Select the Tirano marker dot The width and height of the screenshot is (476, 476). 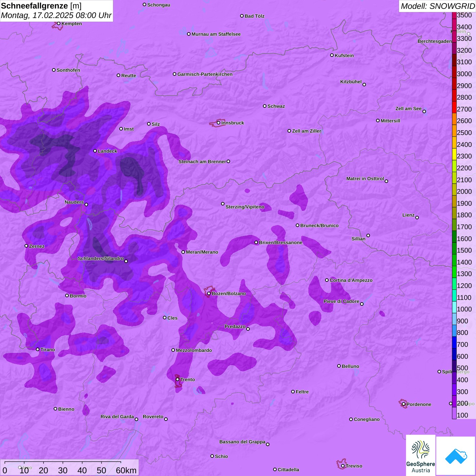[x=38, y=350]
